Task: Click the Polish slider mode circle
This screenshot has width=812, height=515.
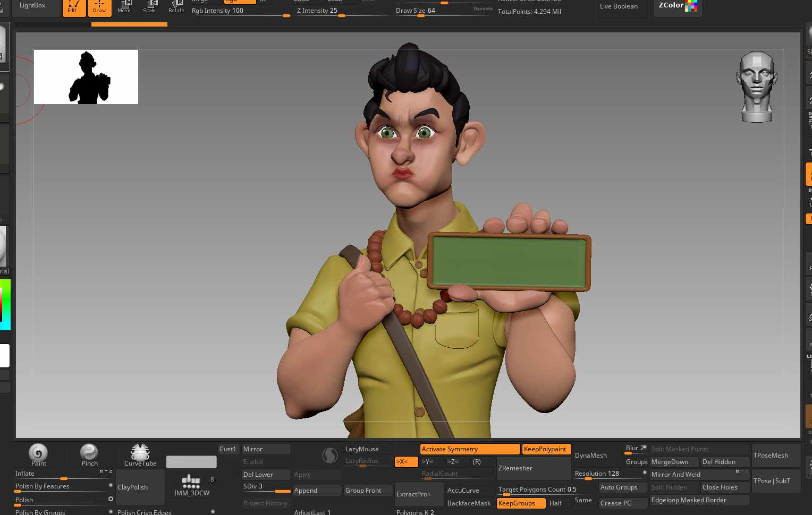Action: tap(111, 499)
